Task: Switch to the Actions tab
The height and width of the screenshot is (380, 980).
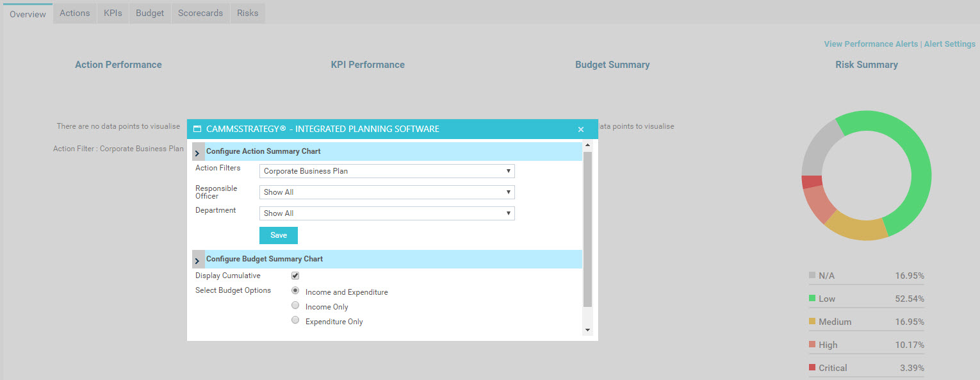Action: click(75, 13)
